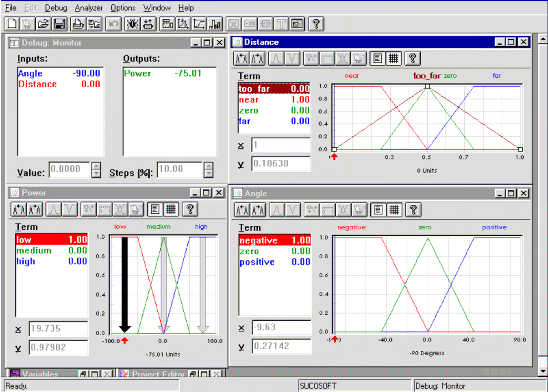
Task: Open the Window menu
Action: [x=157, y=7]
